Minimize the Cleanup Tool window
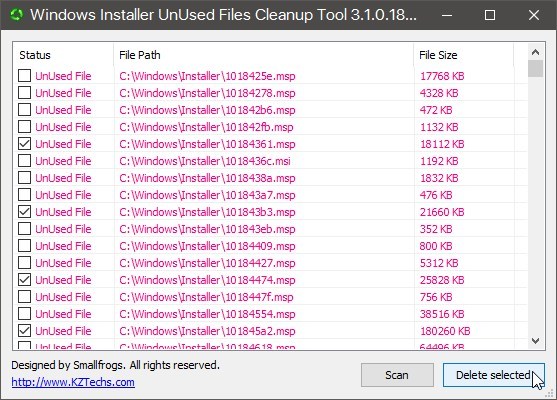 click(x=447, y=15)
